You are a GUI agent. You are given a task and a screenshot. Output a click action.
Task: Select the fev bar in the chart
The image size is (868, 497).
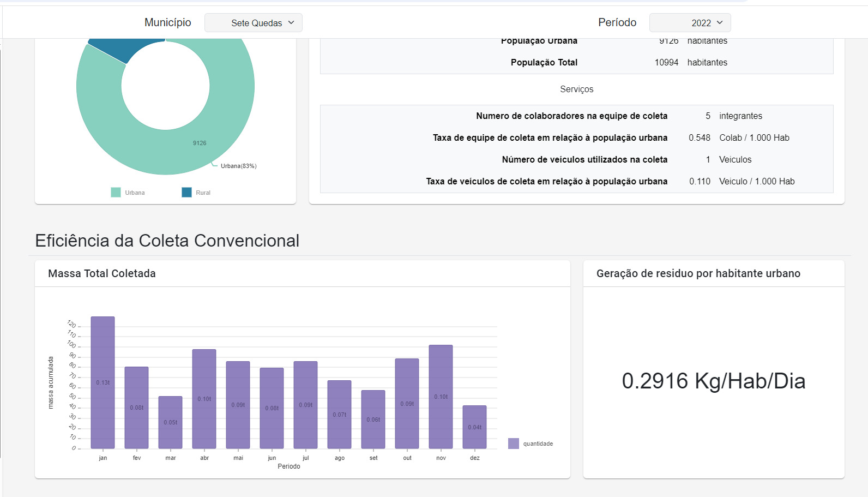pos(136,407)
